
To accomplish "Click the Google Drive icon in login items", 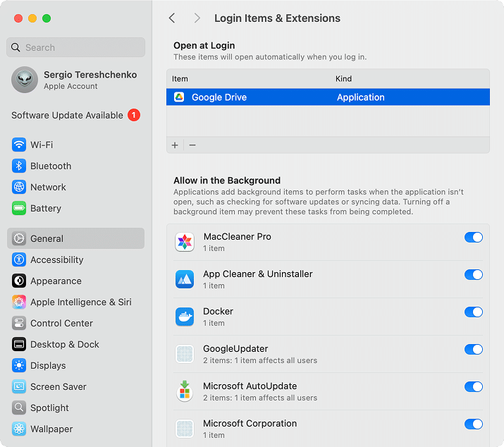I will click(179, 97).
